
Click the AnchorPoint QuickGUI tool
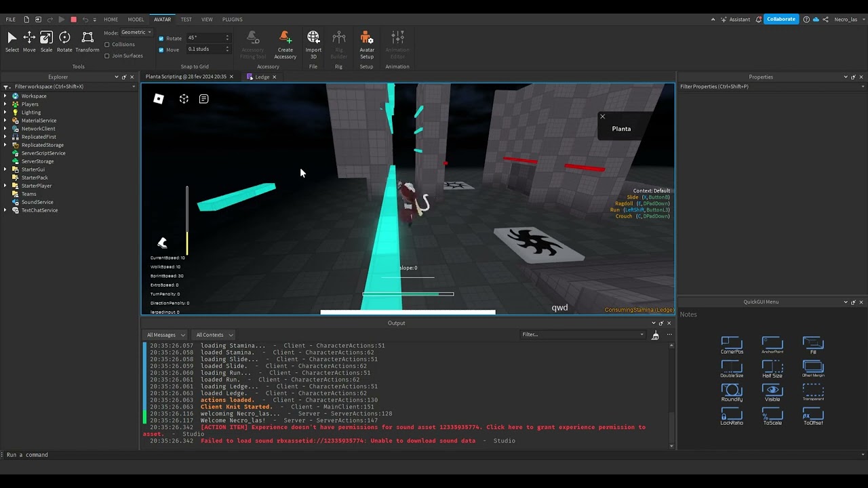(772, 345)
